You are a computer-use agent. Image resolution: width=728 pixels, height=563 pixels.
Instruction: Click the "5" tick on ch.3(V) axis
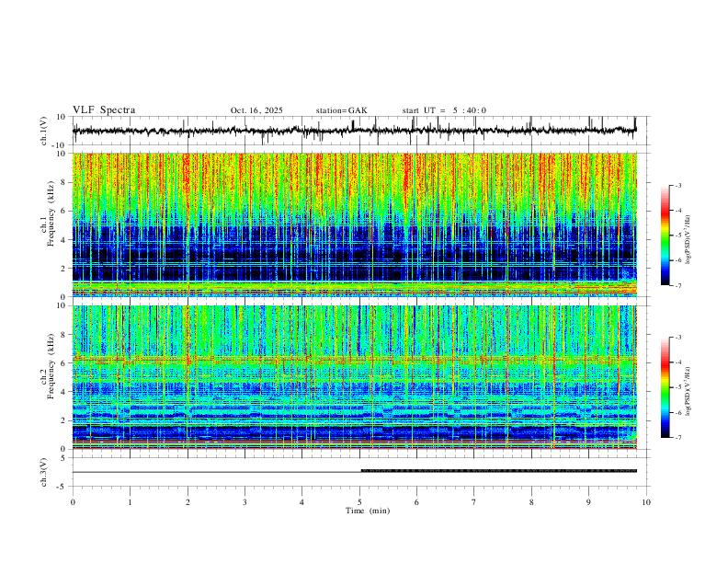64,457
